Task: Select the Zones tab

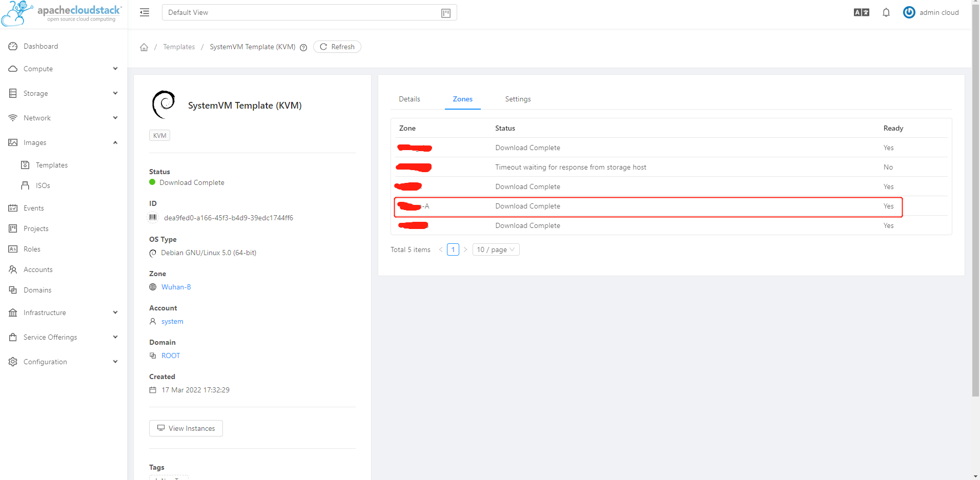Action: click(x=463, y=99)
